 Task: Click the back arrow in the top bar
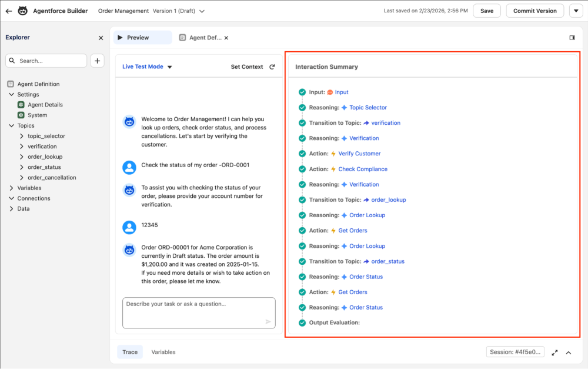pos(9,11)
